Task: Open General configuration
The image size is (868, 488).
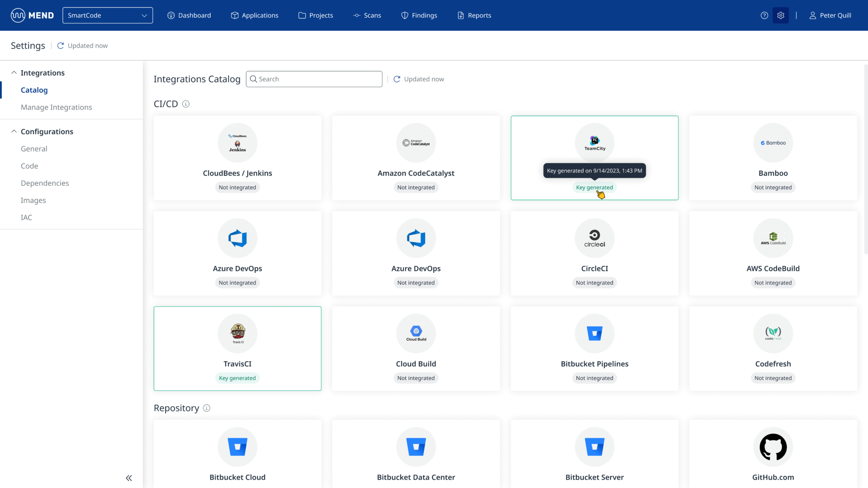Action: pyautogui.click(x=34, y=149)
